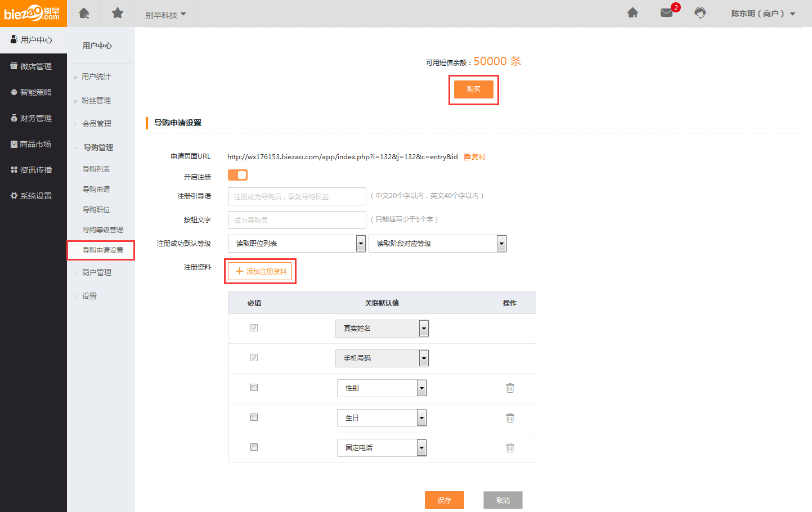Expand the 别早科技 account dropdown
The height and width of the screenshot is (512, 812).
point(165,15)
